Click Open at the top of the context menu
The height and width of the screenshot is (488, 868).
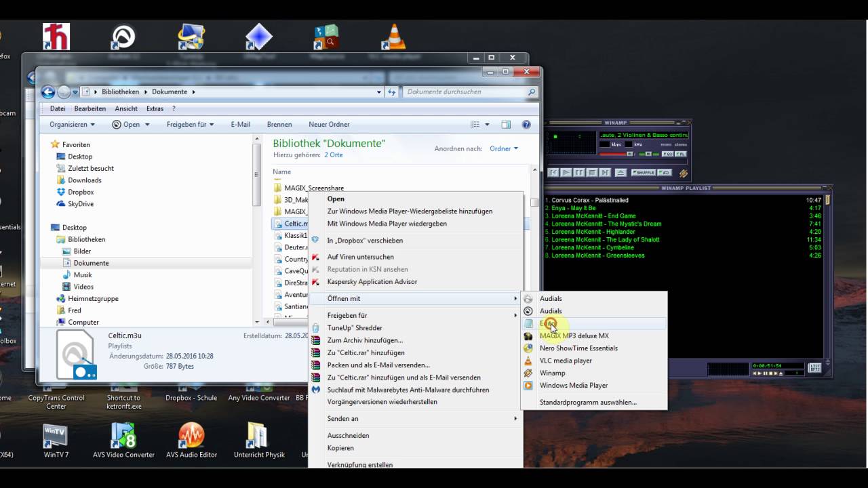click(x=415, y=199)
